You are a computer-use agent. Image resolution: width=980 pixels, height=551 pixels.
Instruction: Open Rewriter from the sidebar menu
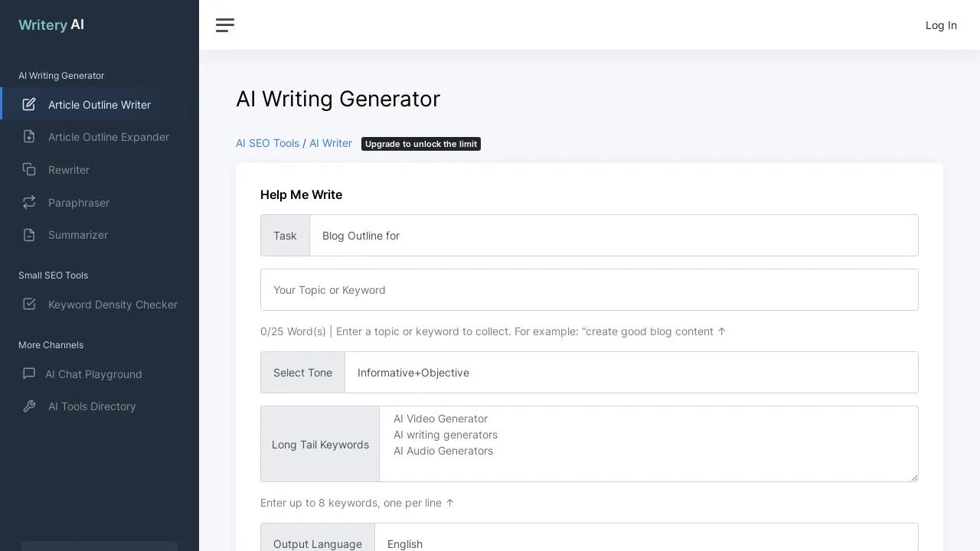tap(69, 170)
